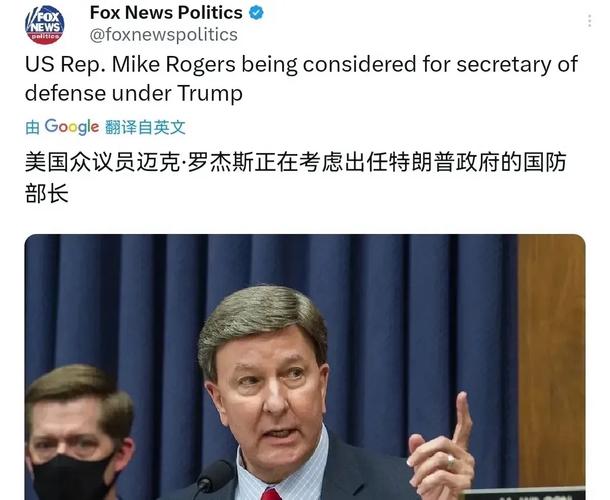
Task: Open the Fox News Politics profile avatar
Action: (45, 25)
